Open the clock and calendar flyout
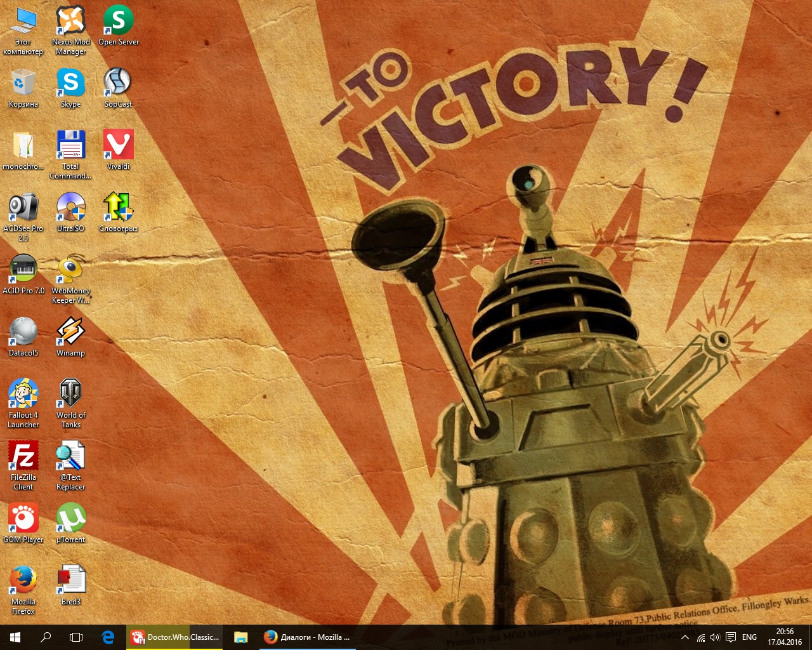Screen dimensions: 812x650 point(785,637)
